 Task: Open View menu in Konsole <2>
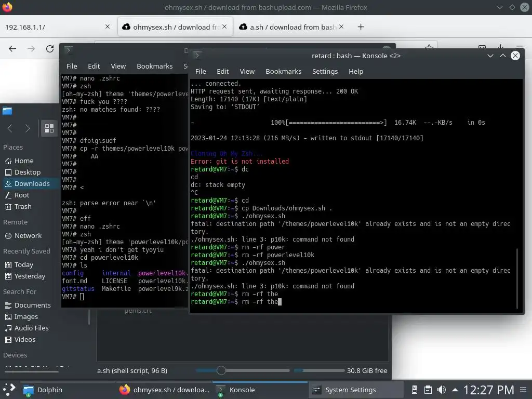click(x=247, y=71)
